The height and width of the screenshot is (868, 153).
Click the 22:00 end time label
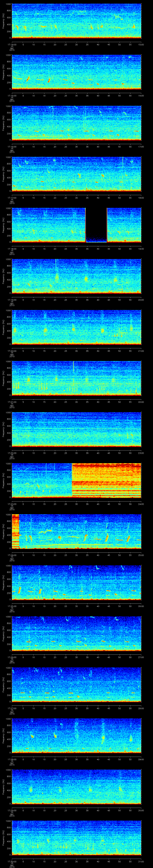(x=141, y=402)
